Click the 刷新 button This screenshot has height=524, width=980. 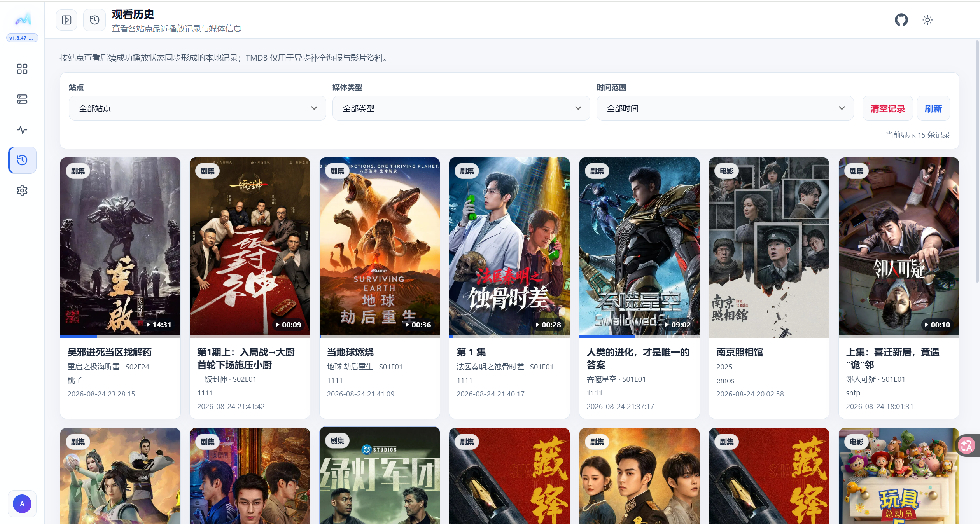pyautogui.click(x=933, y=108)
